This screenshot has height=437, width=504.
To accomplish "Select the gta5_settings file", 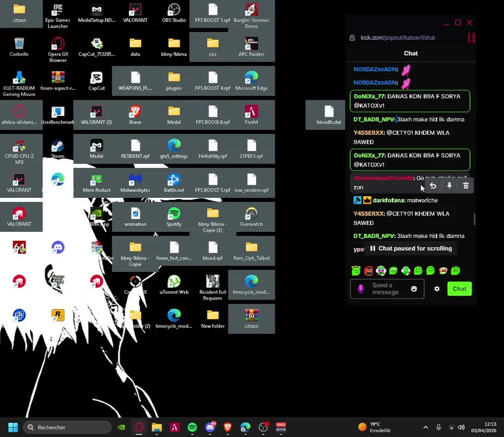I will pos(174,149).
